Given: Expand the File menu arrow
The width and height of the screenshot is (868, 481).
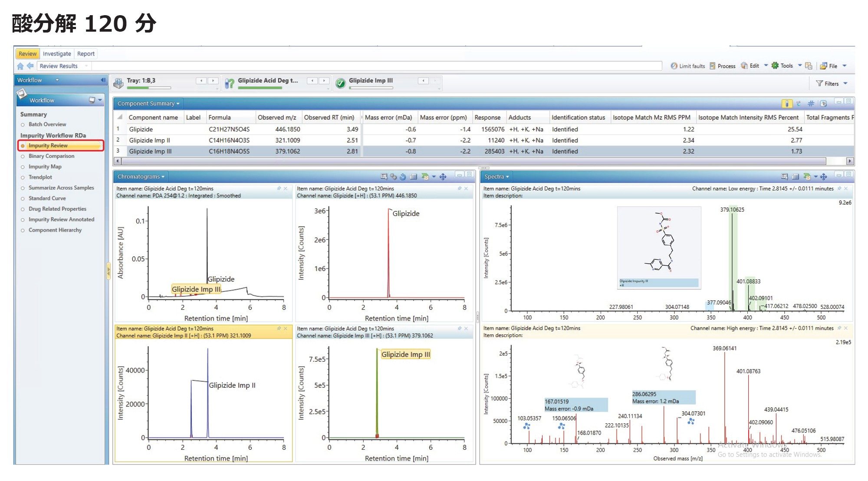Looking at the screenshot, I should click(845, 66).
